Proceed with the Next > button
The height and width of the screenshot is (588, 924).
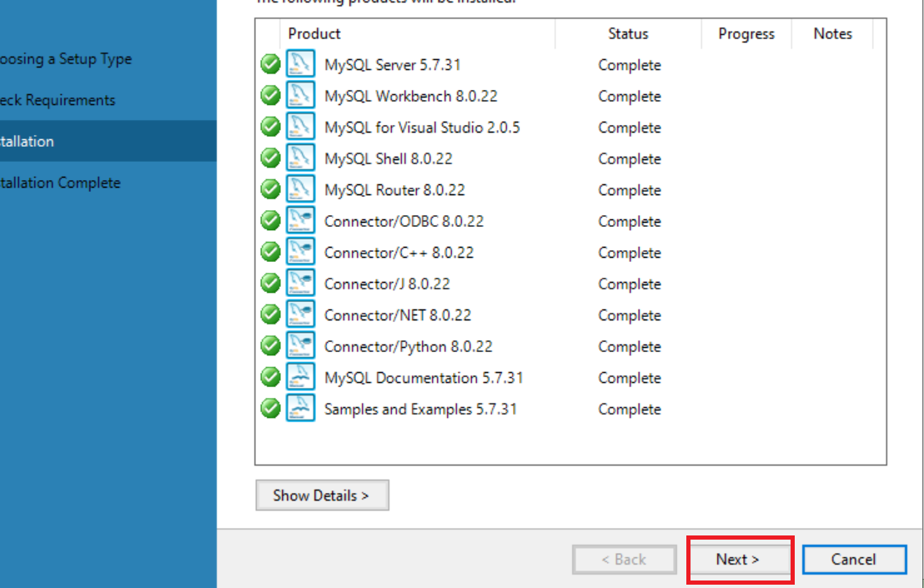739,559
